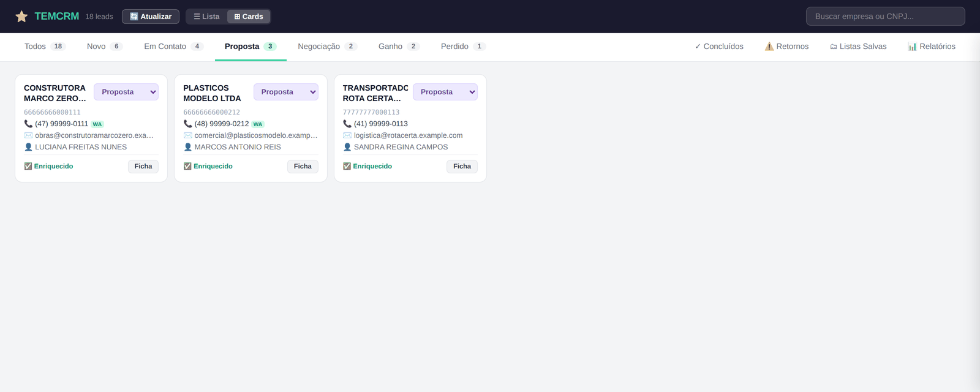980x392 pixels.
Task: Open the Ganho tab
Action: click(x=399, y=47)
